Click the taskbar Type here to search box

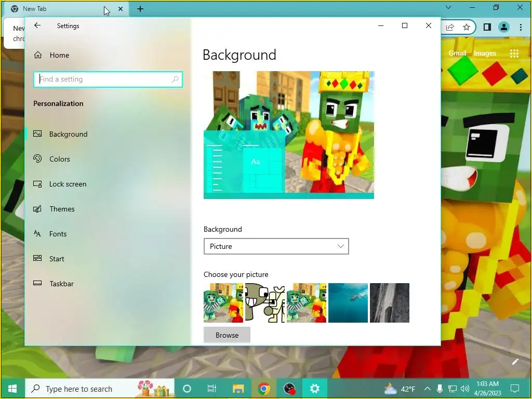pyautogui.click(x=100, y=389)
